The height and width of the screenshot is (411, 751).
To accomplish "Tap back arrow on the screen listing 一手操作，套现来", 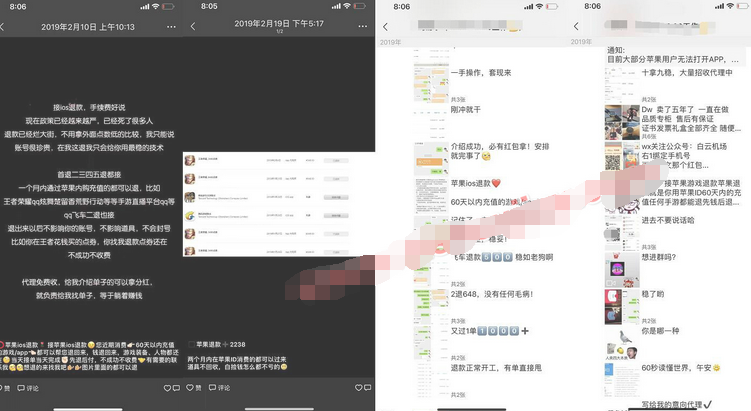I will [x=386, y=27].
